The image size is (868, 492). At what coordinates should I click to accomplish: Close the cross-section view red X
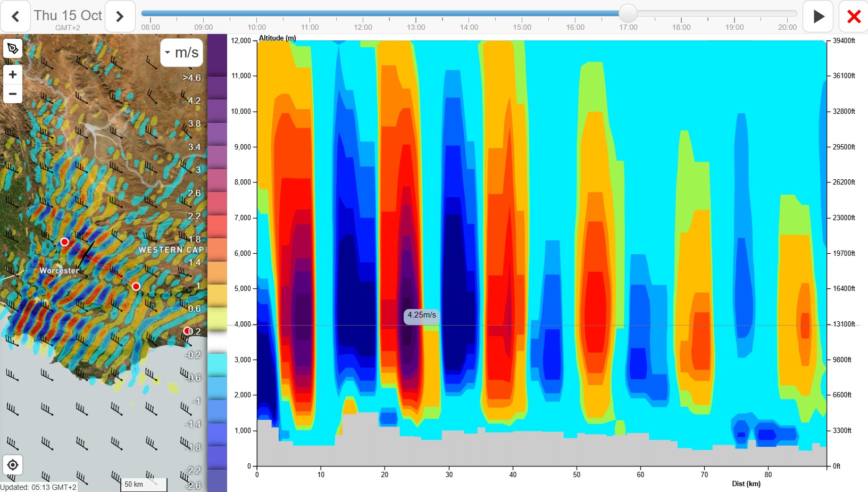coord(854,16)
